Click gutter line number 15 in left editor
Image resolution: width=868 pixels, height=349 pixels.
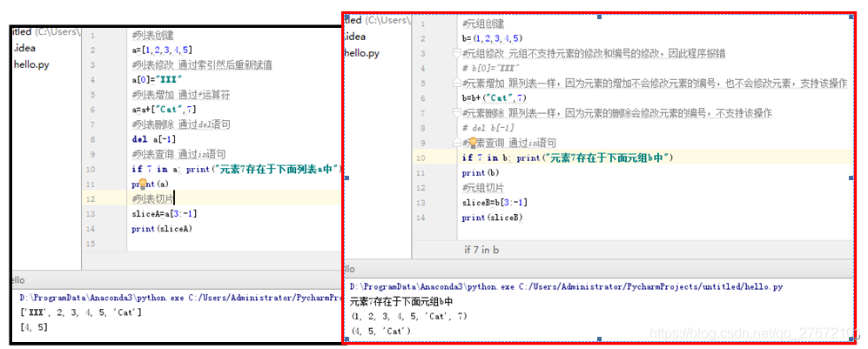92,244
